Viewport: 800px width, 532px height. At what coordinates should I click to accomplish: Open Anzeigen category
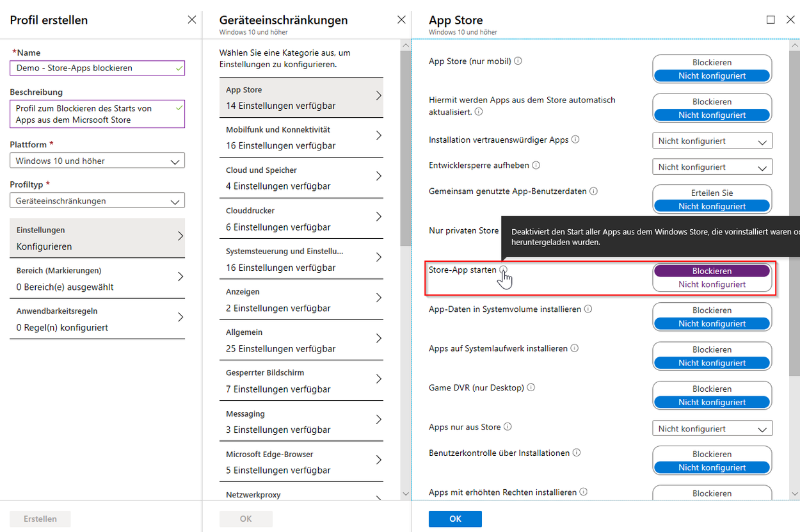click(301, 300)
